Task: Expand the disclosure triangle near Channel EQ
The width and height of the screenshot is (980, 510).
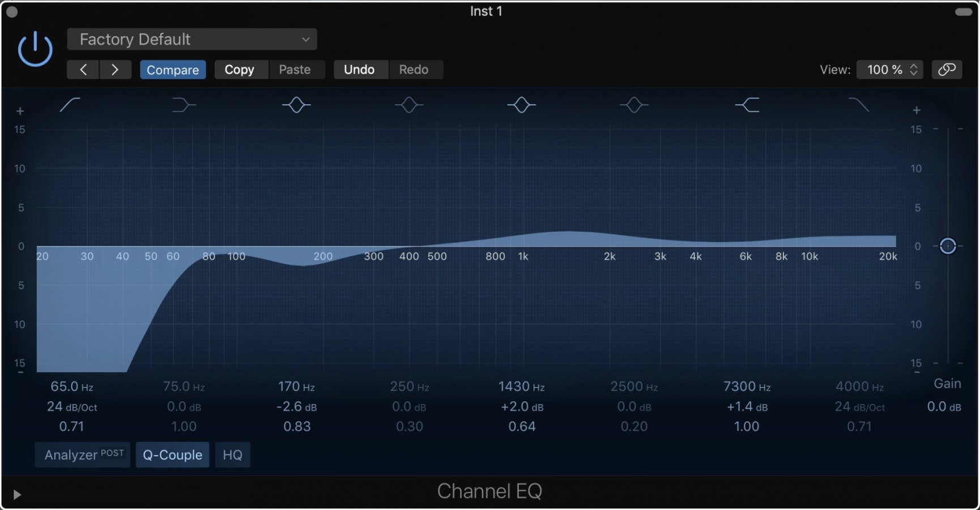Action: pyautogui.click(x=16, y=494)
